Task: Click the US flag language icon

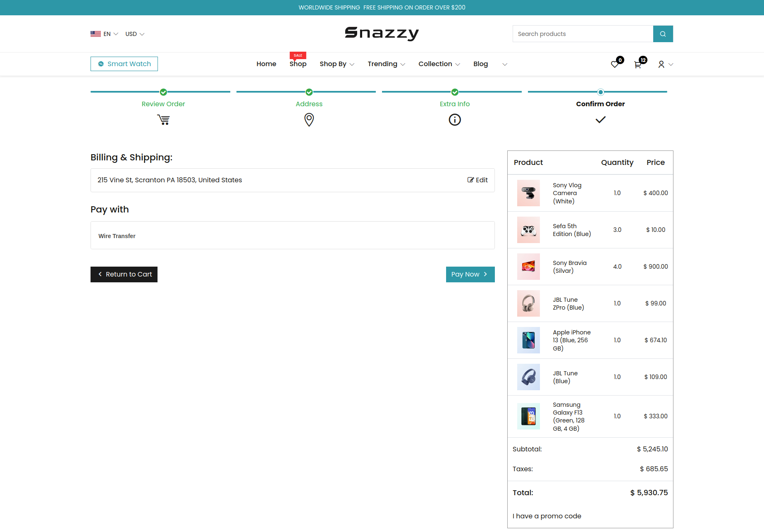Action: tap(95, 34)
